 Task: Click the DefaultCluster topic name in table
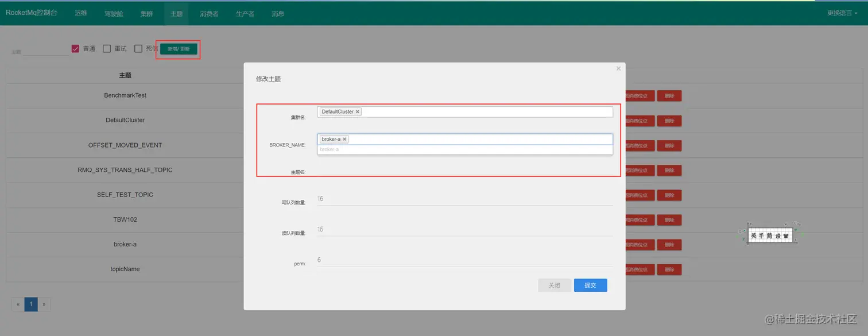tap(125, 120)
